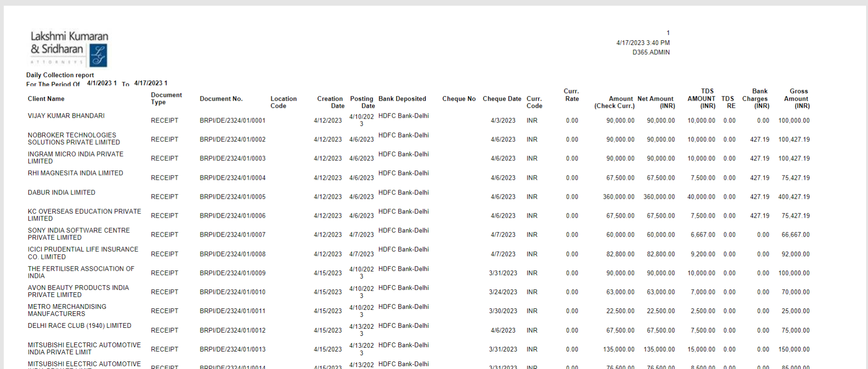Select the user name D365.ADMIN
Viewport: 868px width, 369px height.
(x=651, y=53)
